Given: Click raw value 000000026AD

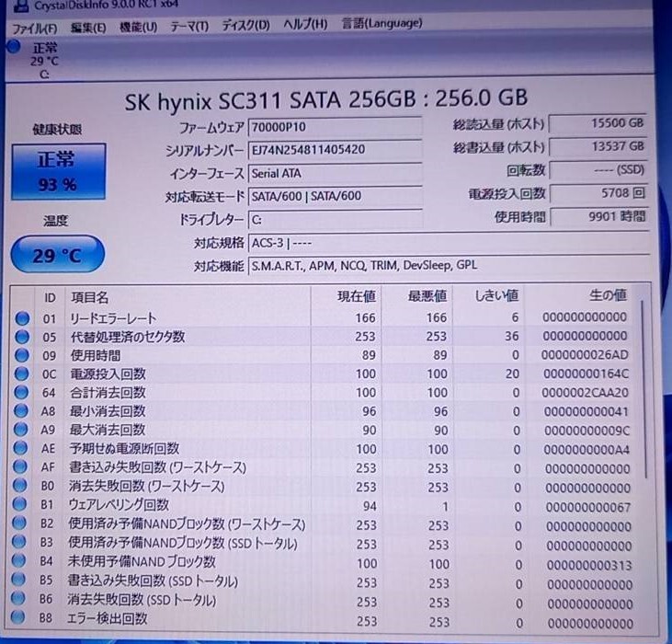Looking at the screenshot, I should tap(585, 355).
